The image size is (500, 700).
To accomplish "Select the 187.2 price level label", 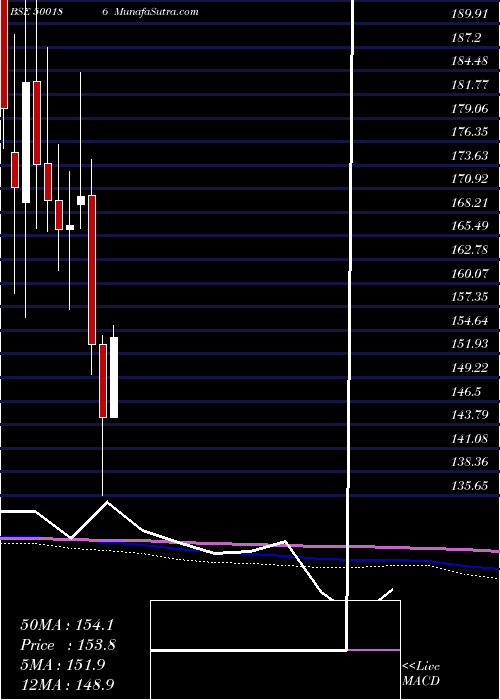I will click(467, 38).
